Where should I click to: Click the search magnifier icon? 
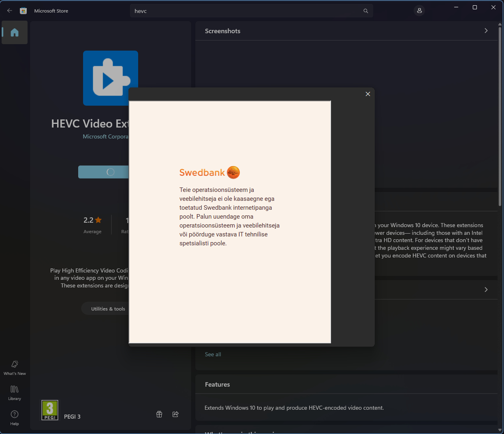365,11
